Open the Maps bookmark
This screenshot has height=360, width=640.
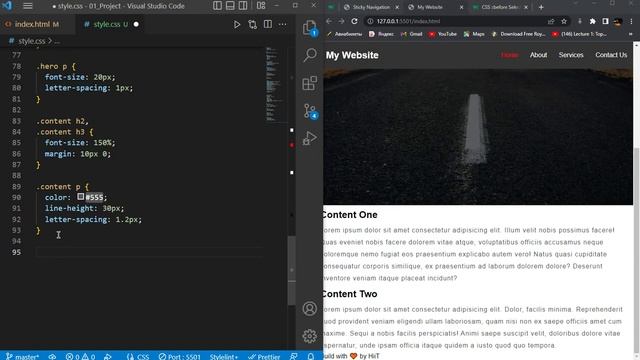pos(474,34)
